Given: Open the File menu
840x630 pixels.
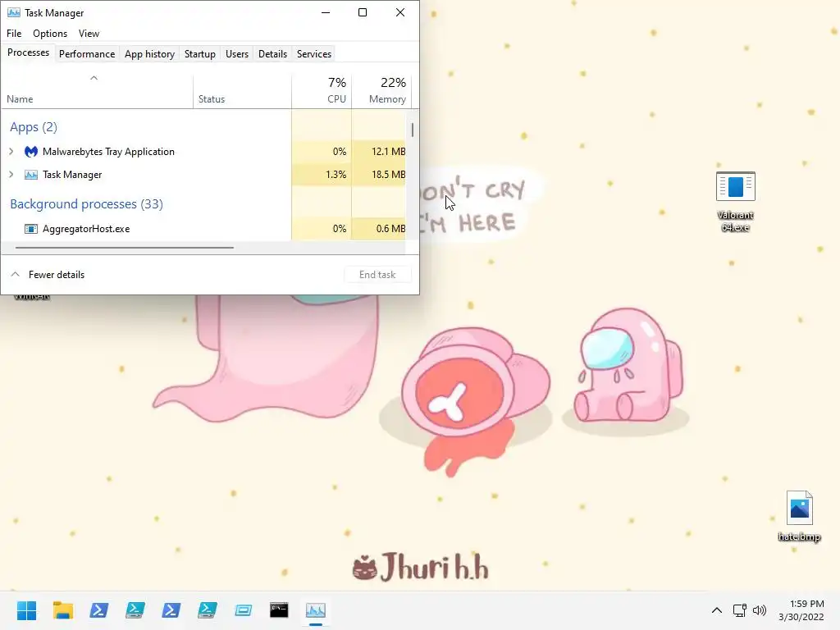Looking at the screenshot, I should coord(14,33).
